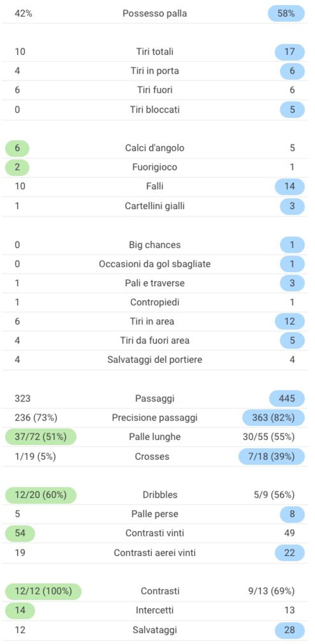Image resolution: width=315 pixels, height=644 pixels.
Task: Click the Passaggi value 445 badge
Action: point(287,398)
